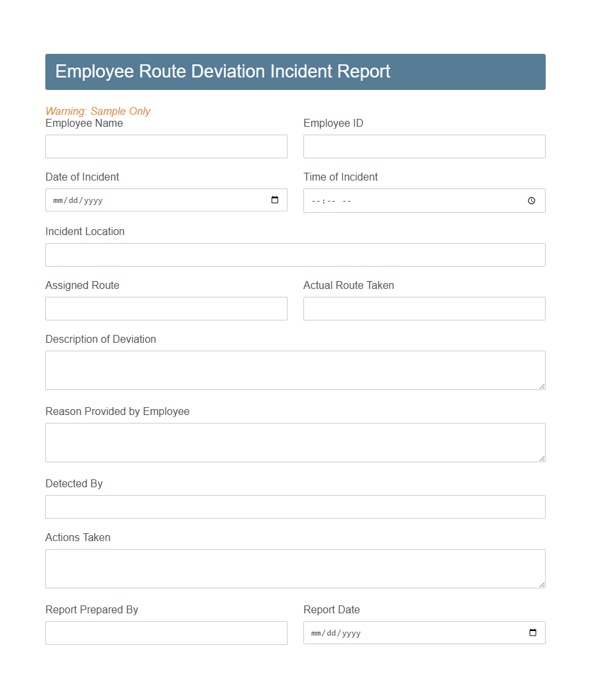Select the Assigned Route input
591x700 pixels.
click(166, 308)
